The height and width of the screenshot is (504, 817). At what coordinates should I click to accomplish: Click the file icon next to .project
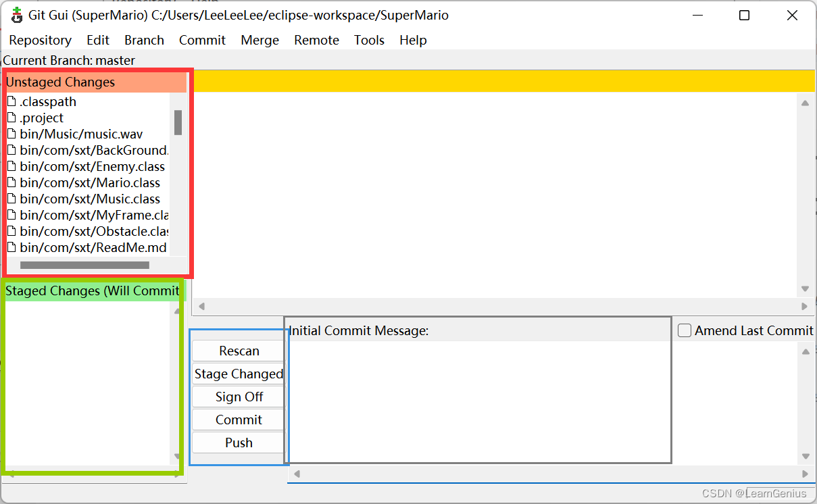pos(11,118)
